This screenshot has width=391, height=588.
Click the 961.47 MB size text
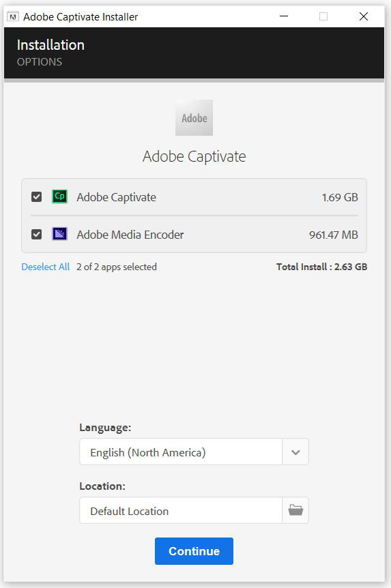pyautogui.click(x=334, y=235)
